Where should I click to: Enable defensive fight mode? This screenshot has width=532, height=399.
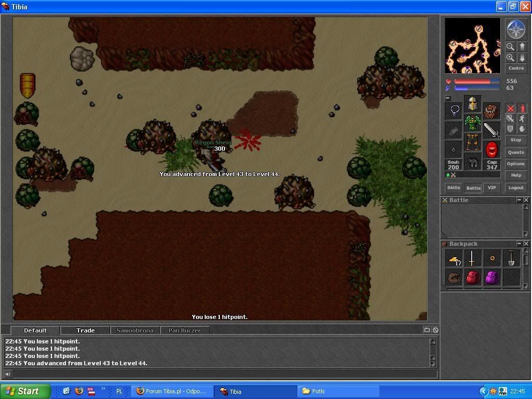(x=510, y=129)
